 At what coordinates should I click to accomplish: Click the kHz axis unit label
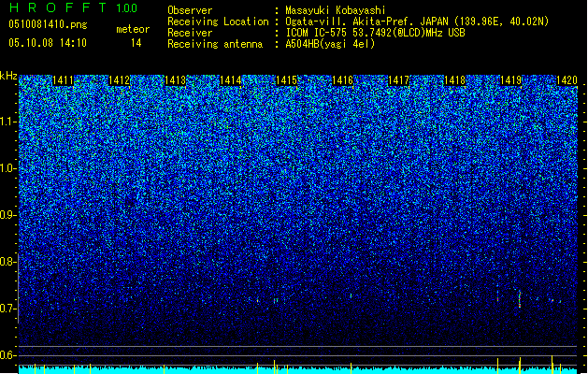8,76
